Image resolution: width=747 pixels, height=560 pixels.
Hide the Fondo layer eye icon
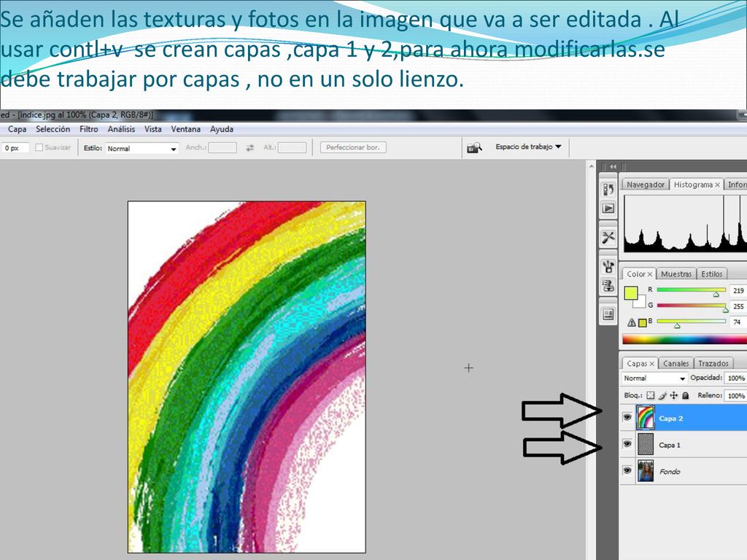point(627,470)
